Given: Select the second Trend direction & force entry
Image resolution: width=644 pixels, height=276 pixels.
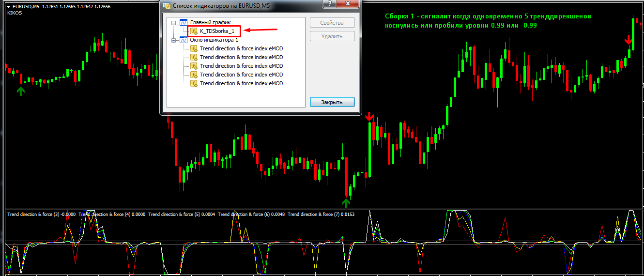Looking at the screenshot, I should click(241, 57).
